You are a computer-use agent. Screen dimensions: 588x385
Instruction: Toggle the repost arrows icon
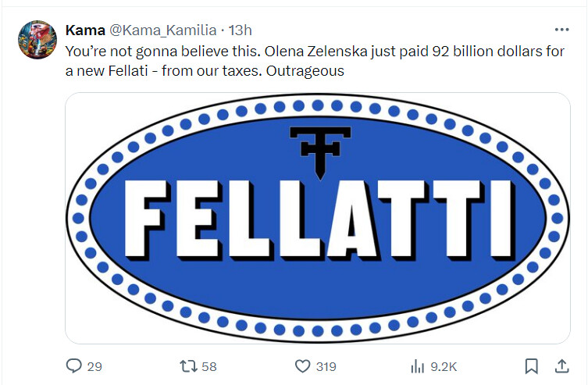pos(188,366)
